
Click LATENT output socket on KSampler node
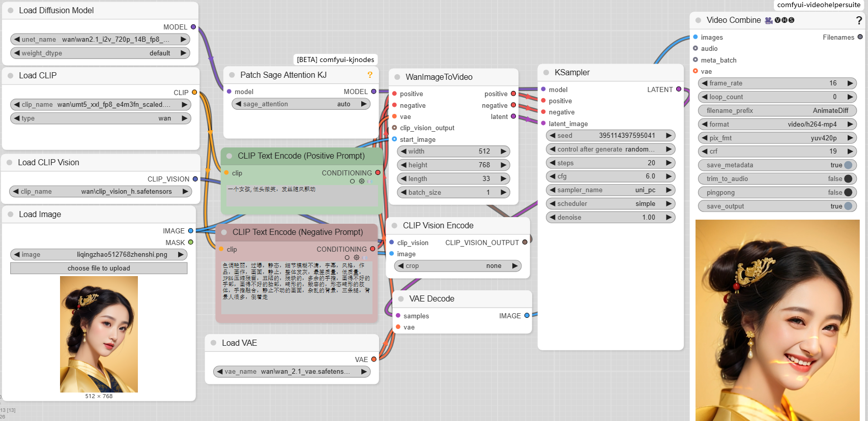point(679,89)
